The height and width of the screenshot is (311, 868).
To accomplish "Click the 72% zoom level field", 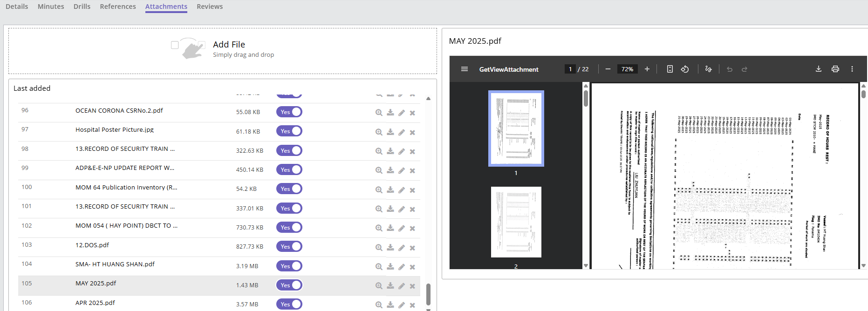I will pos(627,69).
